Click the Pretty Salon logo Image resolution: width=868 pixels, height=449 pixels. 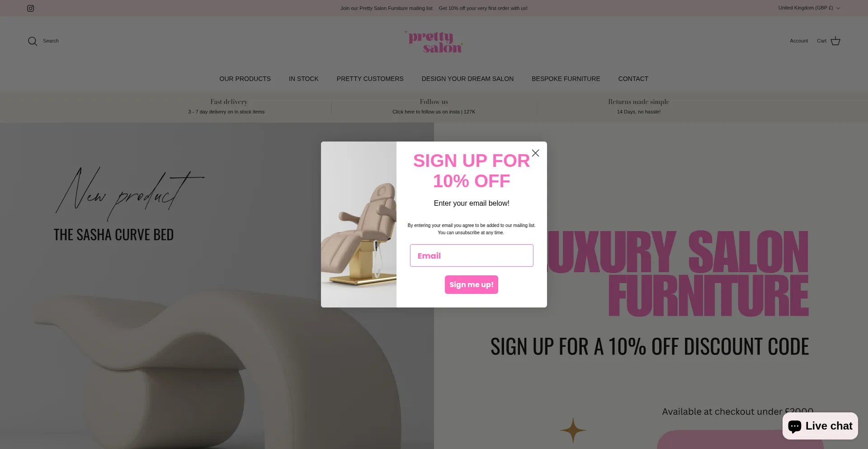(434, 42)
